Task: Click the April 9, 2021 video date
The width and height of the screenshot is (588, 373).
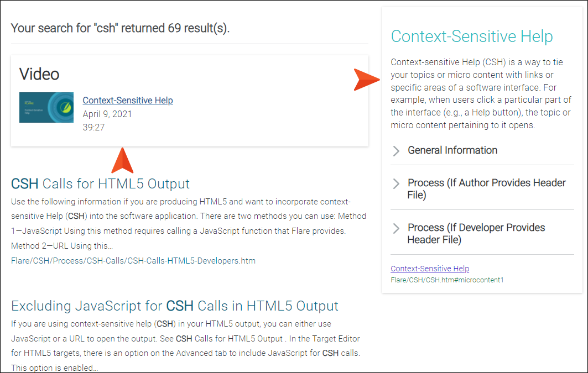Action: coord(107,114)
